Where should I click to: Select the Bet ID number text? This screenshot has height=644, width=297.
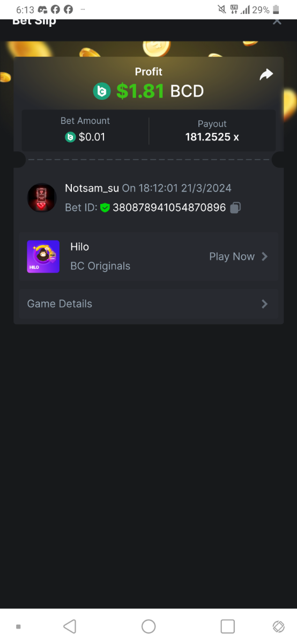[169, 208]
